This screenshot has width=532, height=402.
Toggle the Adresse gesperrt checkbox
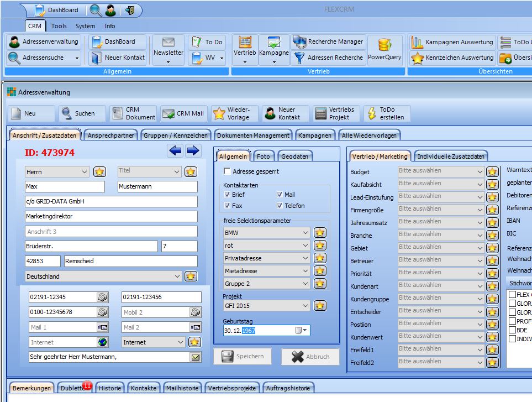point(227,171)
